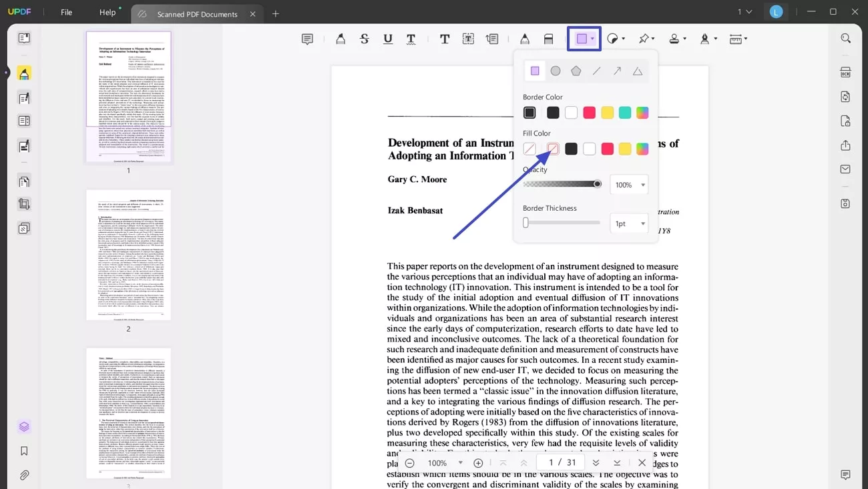Send file by email icon
The image size is (868, 489).
(846, 169)
